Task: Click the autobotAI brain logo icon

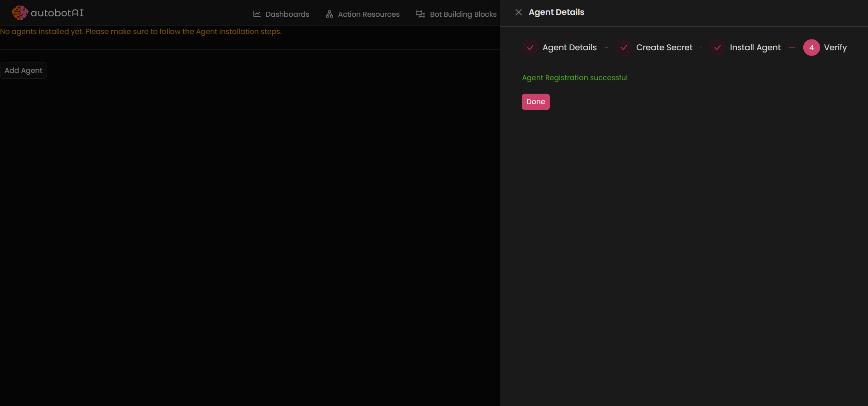Action: [20, 13]
